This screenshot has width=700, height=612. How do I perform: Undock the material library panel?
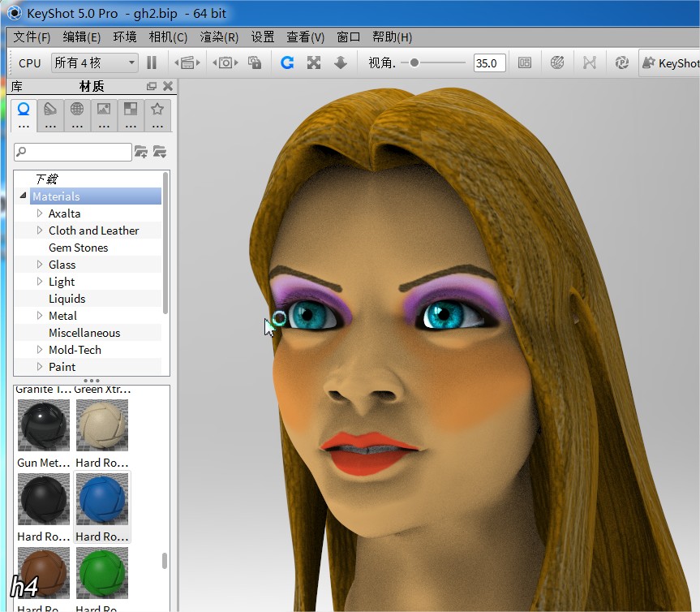(x=152, y=86)
